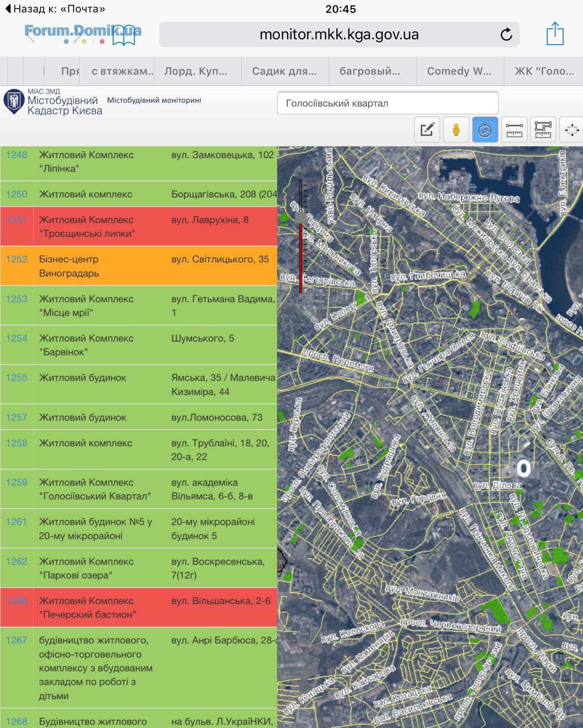The image size is (583, 728).
Task: Click address вул. Анрі Барбюса, 28
Action: point(224,640)
